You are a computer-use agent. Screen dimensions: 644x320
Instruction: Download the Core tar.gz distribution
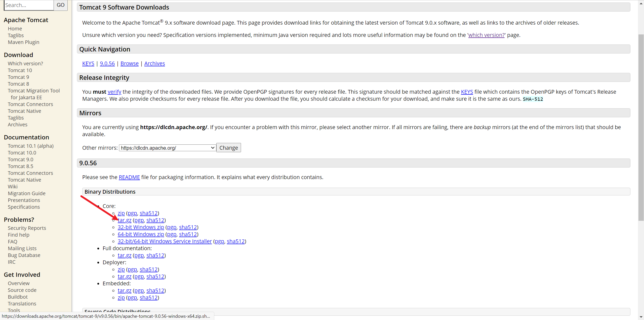point(125,220)
